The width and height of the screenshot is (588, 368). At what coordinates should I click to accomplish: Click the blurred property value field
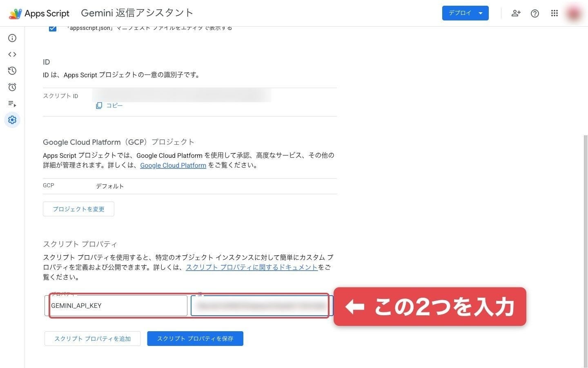[262, 305]
